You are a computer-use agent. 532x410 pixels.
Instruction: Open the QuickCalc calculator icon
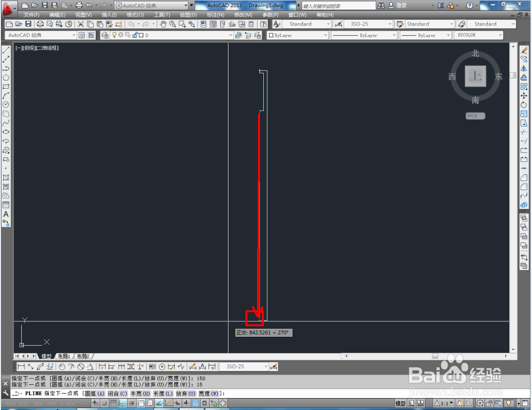pyautogui.click(x=251, y=24)
